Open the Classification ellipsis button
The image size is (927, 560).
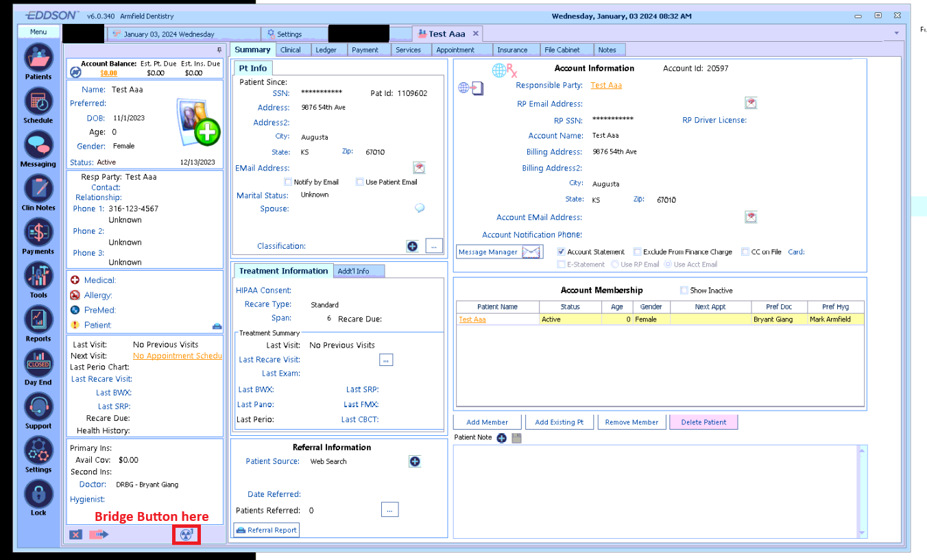pyautogui.click(x=434, y=246)
